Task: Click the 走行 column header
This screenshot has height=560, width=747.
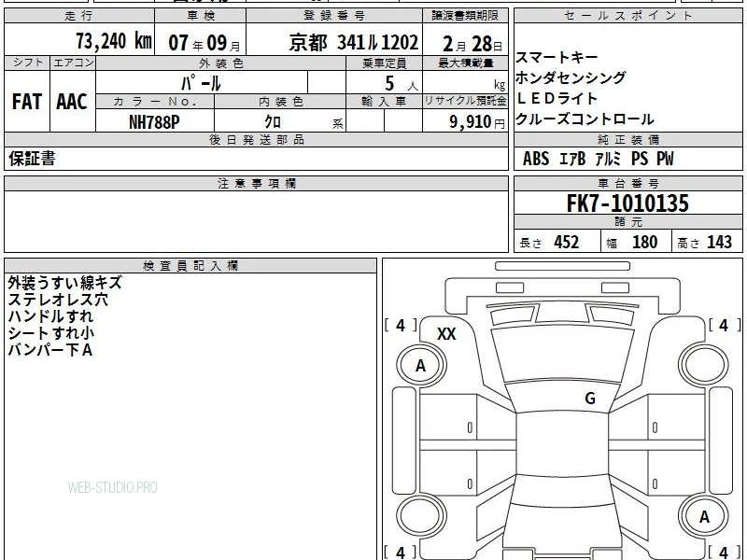Action: click(79, 16)
